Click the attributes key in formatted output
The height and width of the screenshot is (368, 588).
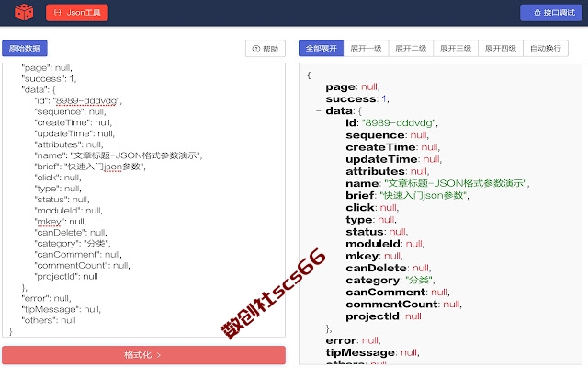click(376, 172)
